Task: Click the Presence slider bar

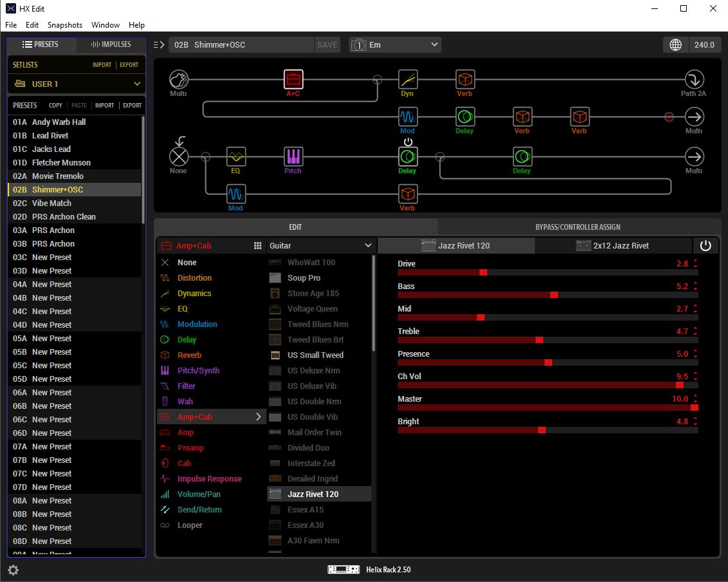Action: tap(548, 362)
